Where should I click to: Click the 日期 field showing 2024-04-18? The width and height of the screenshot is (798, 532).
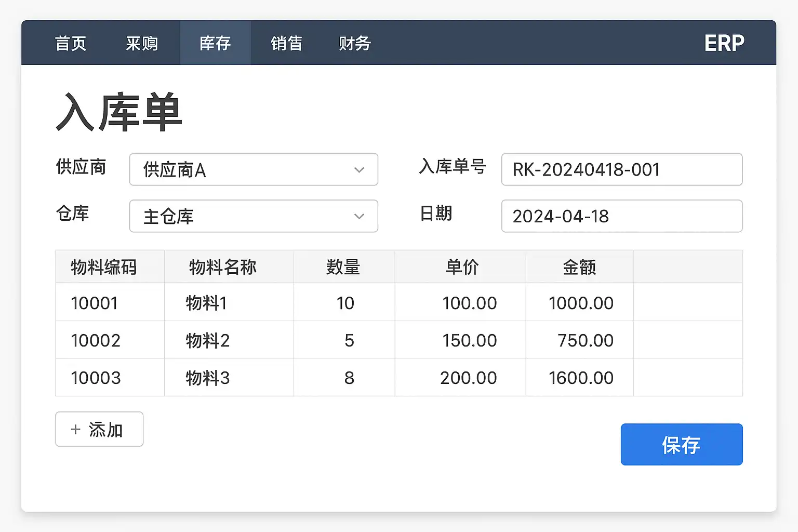(x=621, y=216)
